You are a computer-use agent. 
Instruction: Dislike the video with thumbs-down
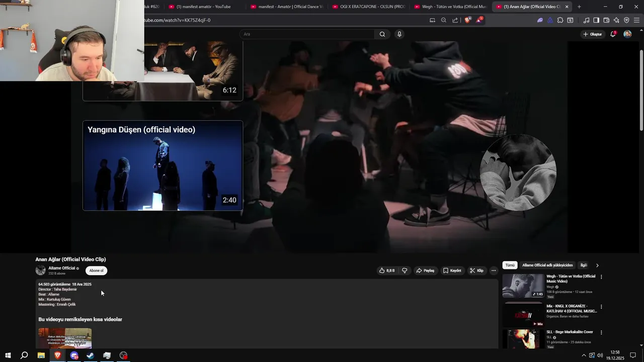(x=405, y=270)
